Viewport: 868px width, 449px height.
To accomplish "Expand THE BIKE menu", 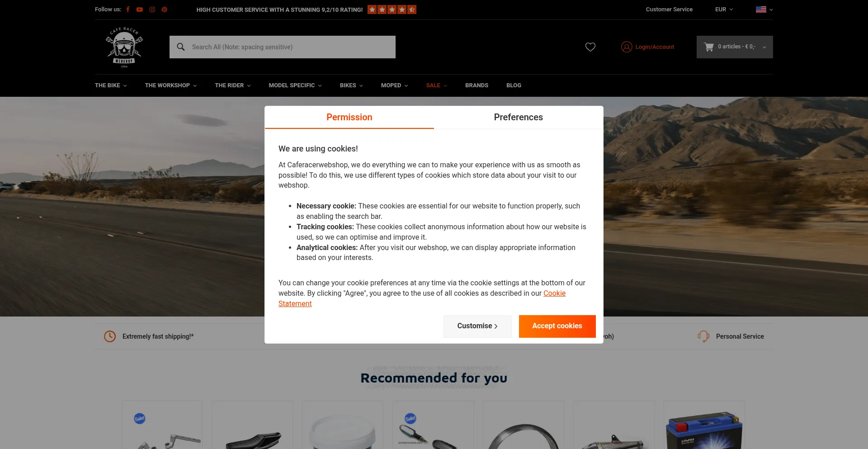I will point(111,85).
